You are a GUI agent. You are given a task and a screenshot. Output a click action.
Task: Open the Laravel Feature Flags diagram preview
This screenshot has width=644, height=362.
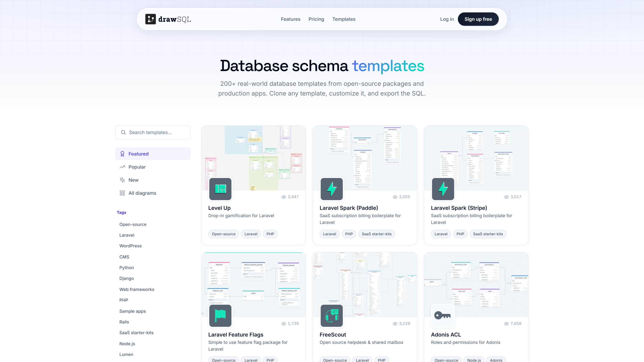(x=254, y=285)
